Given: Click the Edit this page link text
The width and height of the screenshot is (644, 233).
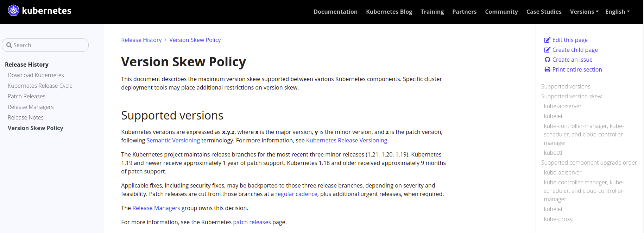Looking at the screenshot, I should tap(570, 40).
